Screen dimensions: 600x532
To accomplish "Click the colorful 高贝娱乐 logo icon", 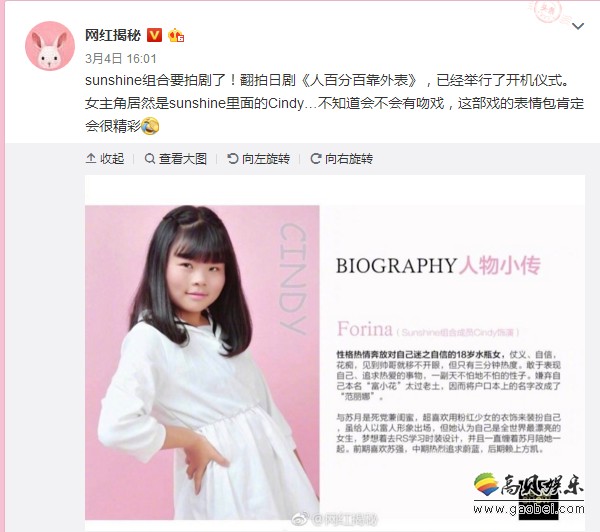I will click(x=486, y=485).
